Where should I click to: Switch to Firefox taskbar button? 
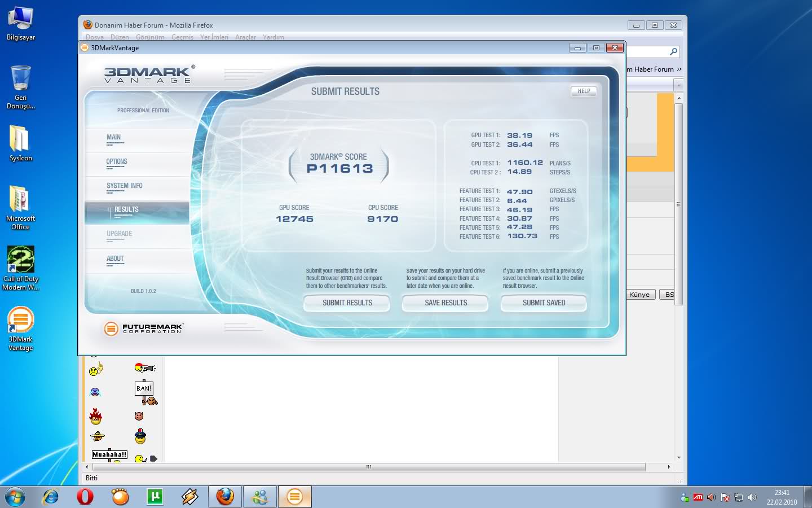225,497
